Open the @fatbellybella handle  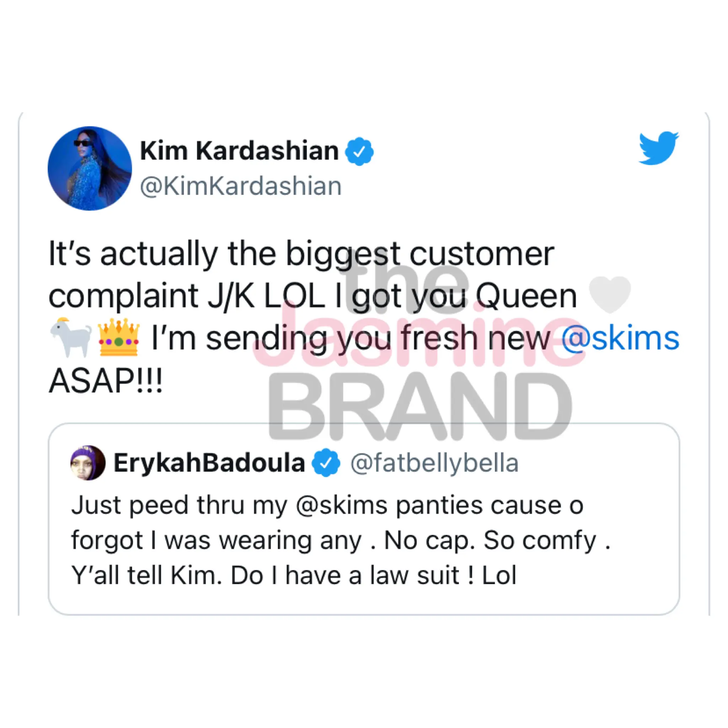pyautogui.click(x=434, y=464)
